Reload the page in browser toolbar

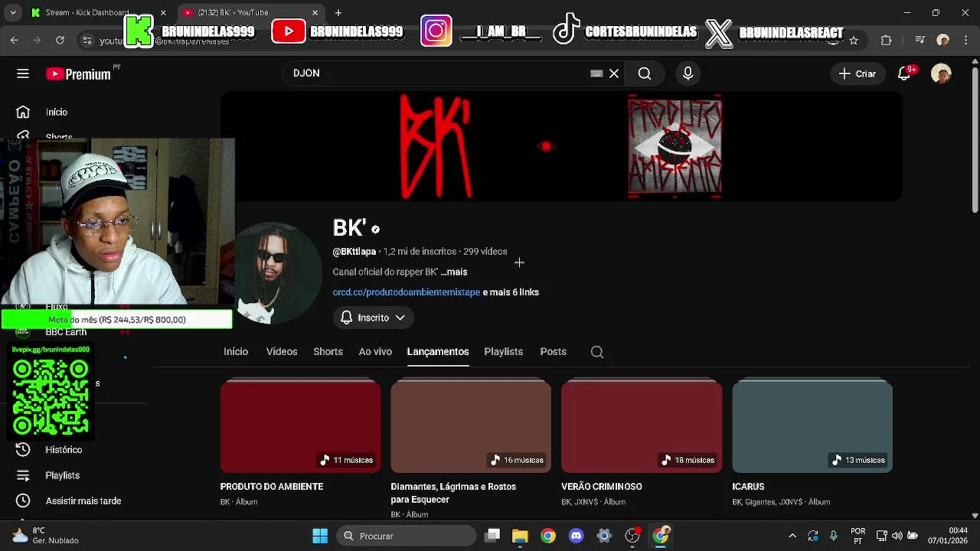(x=60, y=40)
